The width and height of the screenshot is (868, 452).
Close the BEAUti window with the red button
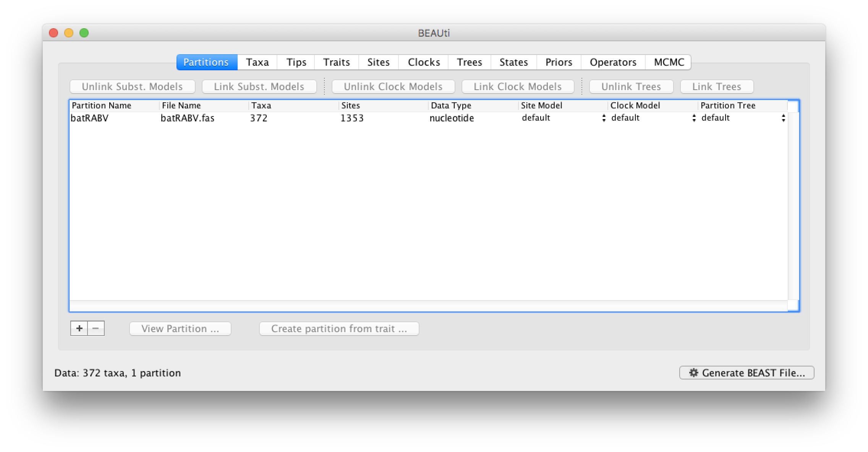click(53, 33)
